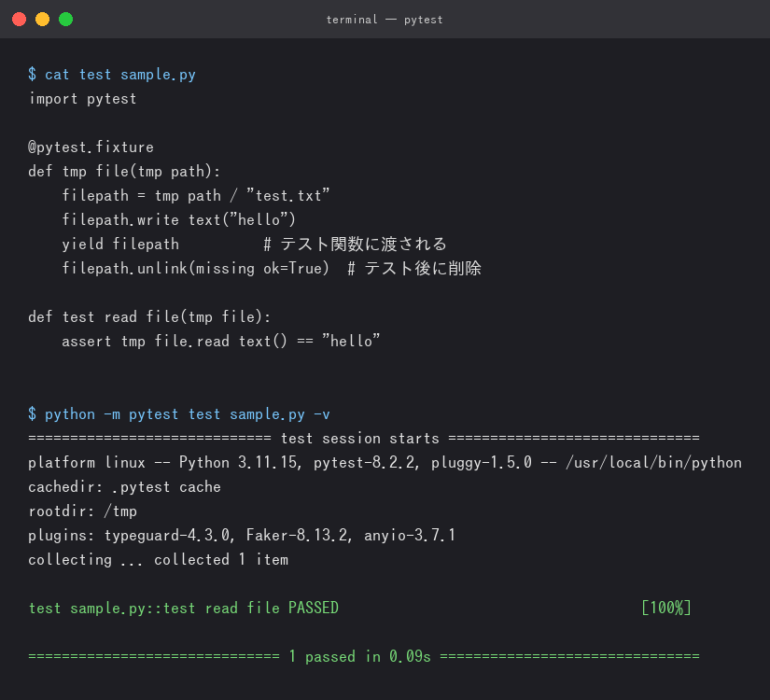Click the window title 'terminal — pytest'
Image resolution: width=770 pixels, height=700 pixels.
click(385, 20)
